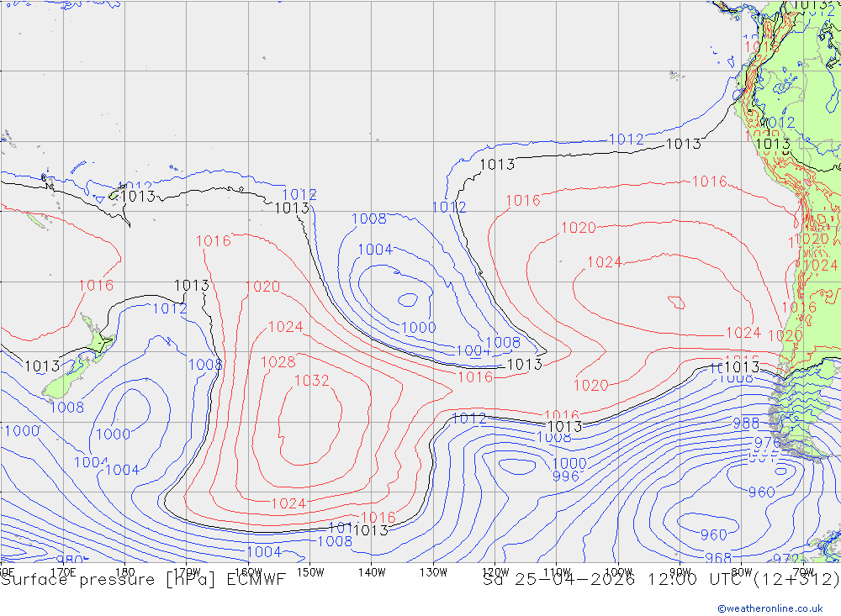The height and width of the screenshot is (616, 841).
Task: Click the 130W longitude label
Action: point(433,572)
